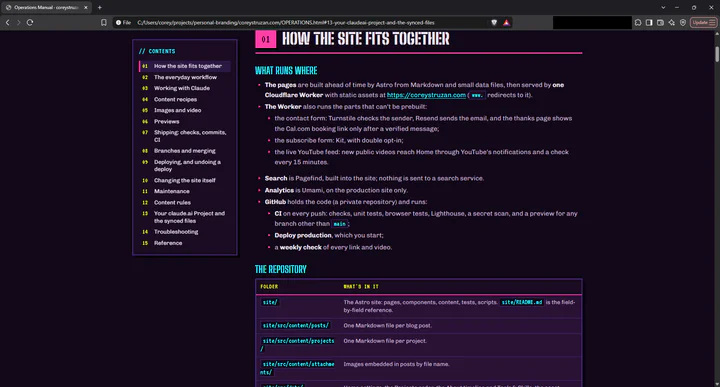
Task: Toggle the browser sidebar panel icon
Action: coord(649,22)
